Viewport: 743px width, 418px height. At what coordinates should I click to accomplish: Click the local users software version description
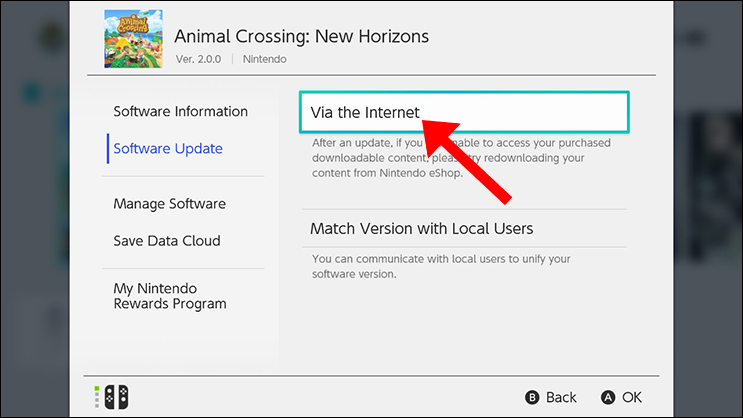pyautogui.click(x=441, y=266)
